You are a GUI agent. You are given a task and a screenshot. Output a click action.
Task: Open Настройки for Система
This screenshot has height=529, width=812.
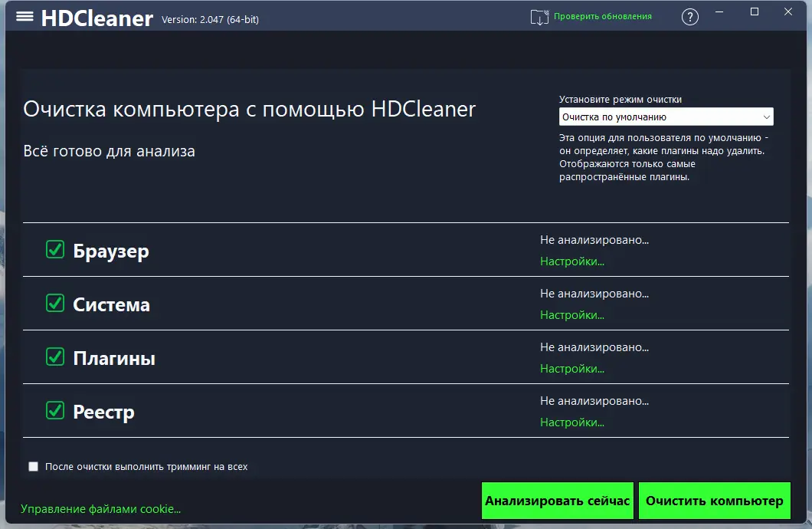[571, 315]
